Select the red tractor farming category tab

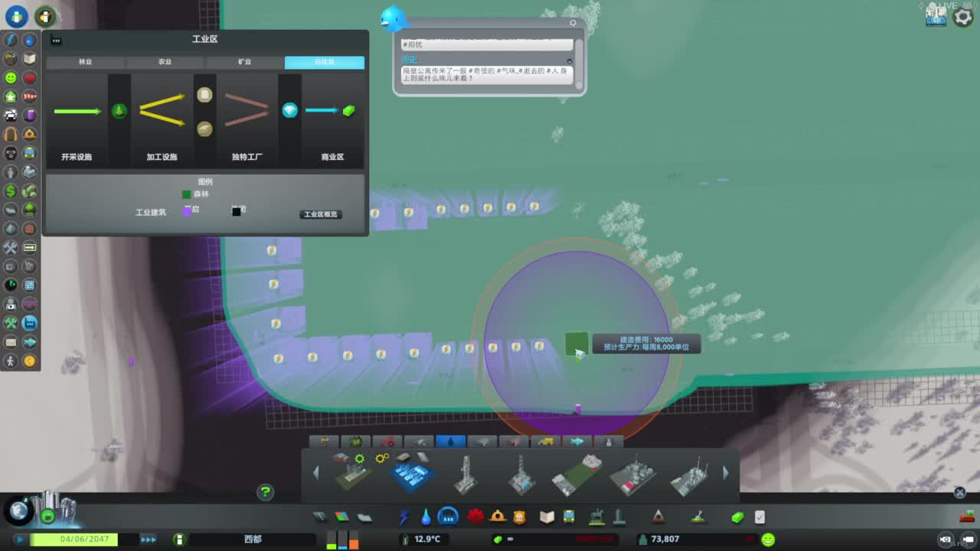[x=387, y=442]
